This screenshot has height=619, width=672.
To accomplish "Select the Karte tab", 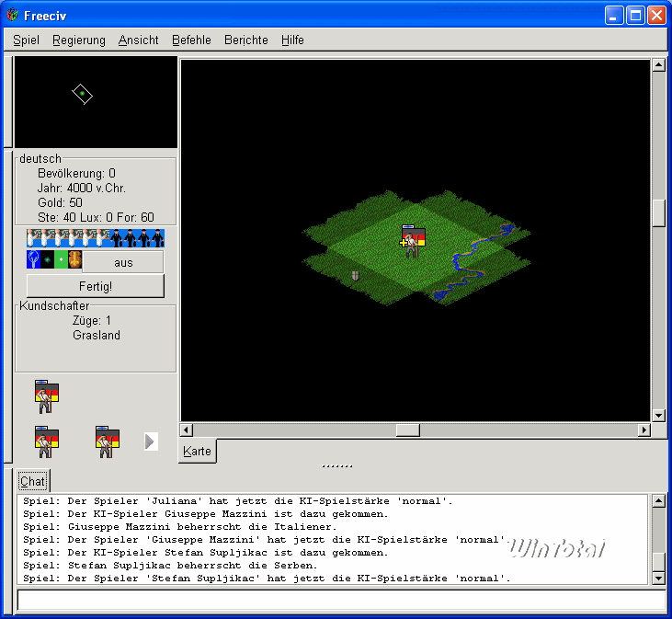I will (x=197, y=451).
